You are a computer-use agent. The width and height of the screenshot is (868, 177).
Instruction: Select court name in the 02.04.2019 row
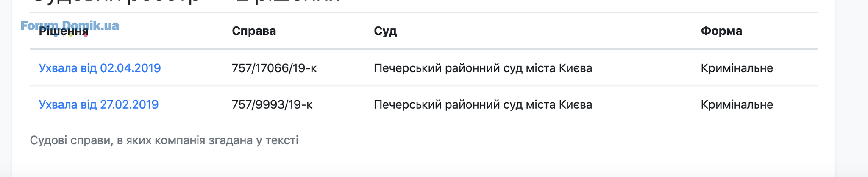pos(483,68)
